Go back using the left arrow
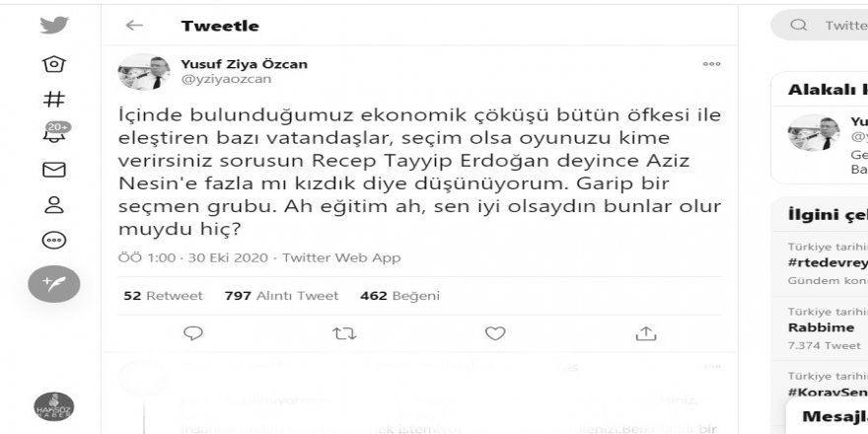Image resolution: width=868 pixels, height=434 pixels. coord(134,26)
